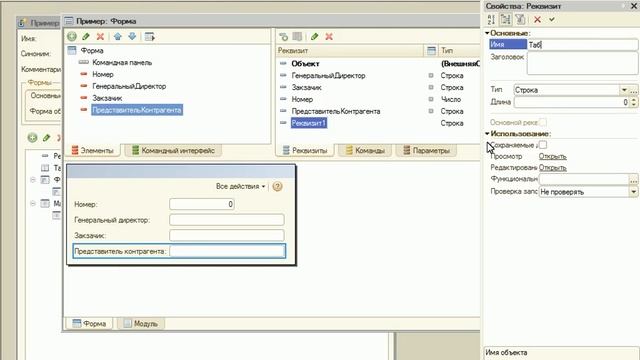The width and height of the screenshot is (640, 360).
Task: Collapse the Использование section
Action: (x=487, y=133)
